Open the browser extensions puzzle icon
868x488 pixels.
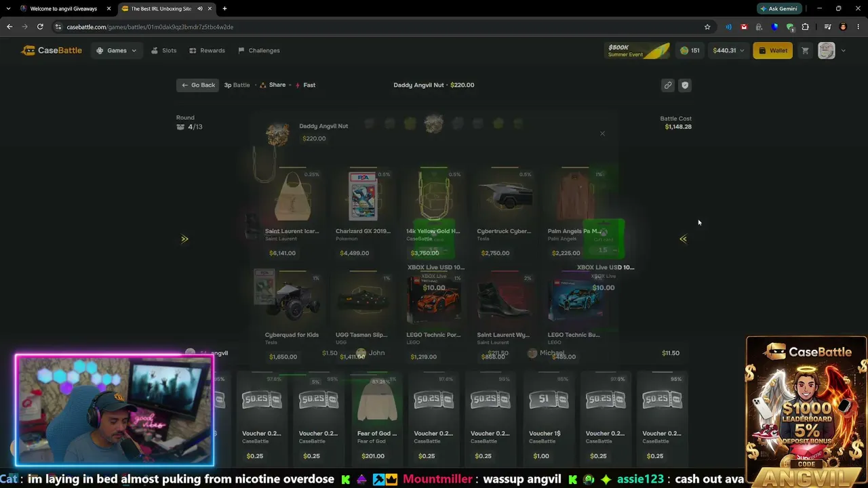[806, 27]
